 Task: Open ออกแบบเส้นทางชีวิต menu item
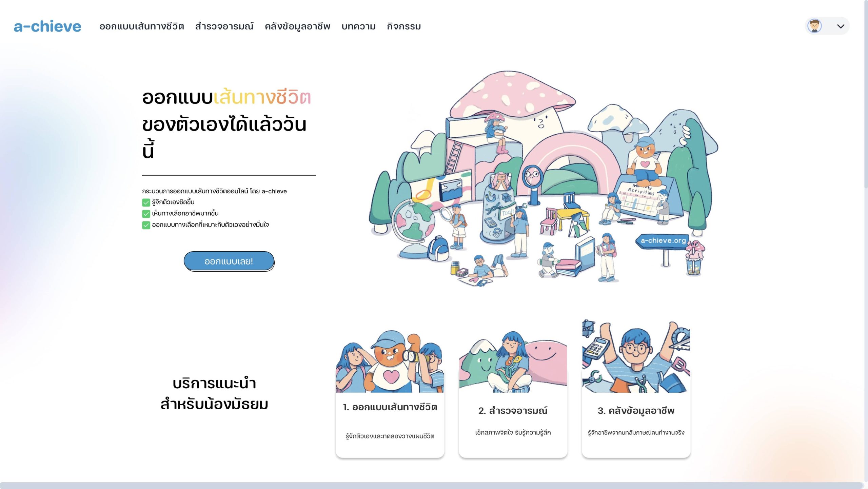(142, 26)
